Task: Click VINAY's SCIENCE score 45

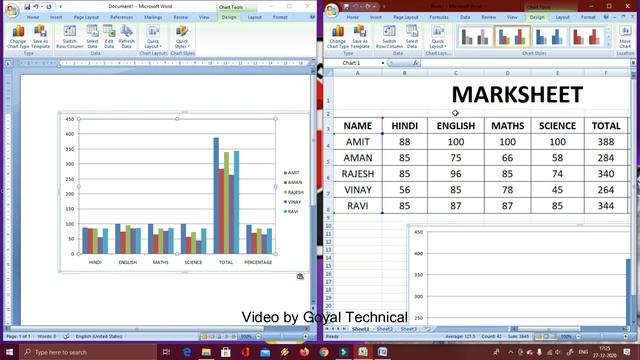Action: (x=557, y=190)
